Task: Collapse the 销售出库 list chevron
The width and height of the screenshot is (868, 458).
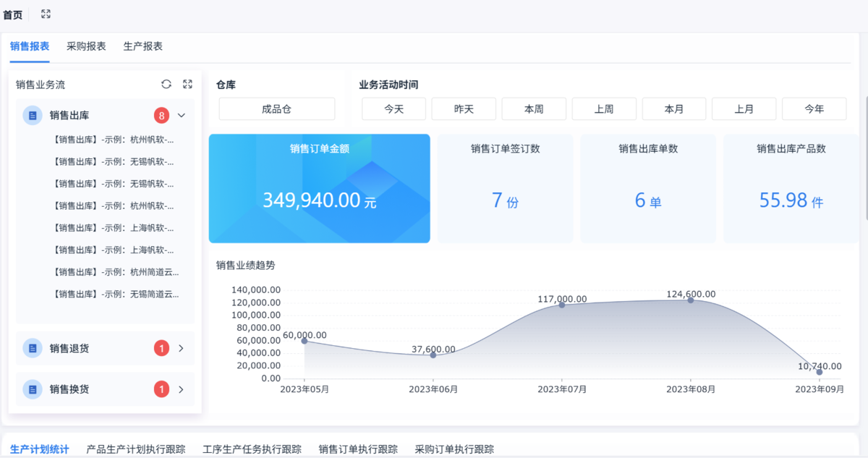Action: click(x=182, y=115)
